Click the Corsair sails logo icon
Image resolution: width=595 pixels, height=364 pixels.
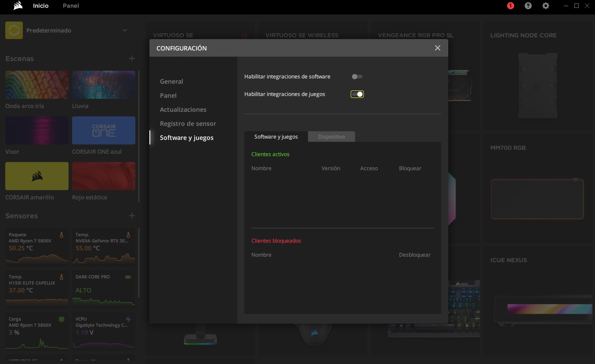pyautogui.click(x=18, y=6)
